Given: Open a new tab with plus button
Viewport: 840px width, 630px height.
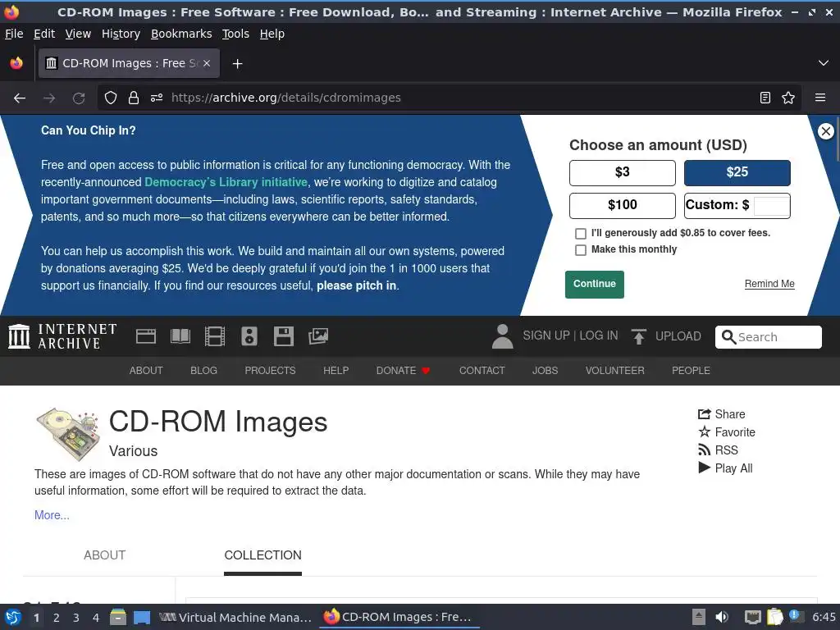Looking at the screenshot, I should (237, 64).
